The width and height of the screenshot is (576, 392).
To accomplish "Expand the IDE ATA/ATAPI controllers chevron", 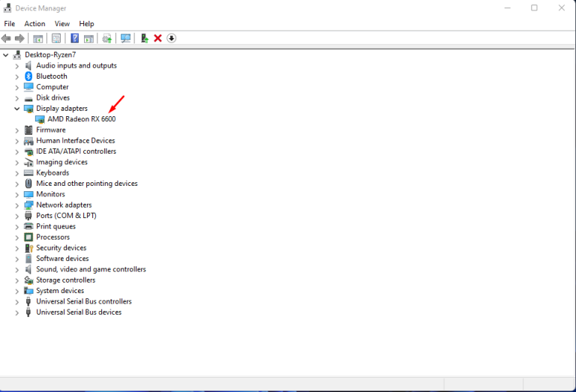I will coord(17,151).
